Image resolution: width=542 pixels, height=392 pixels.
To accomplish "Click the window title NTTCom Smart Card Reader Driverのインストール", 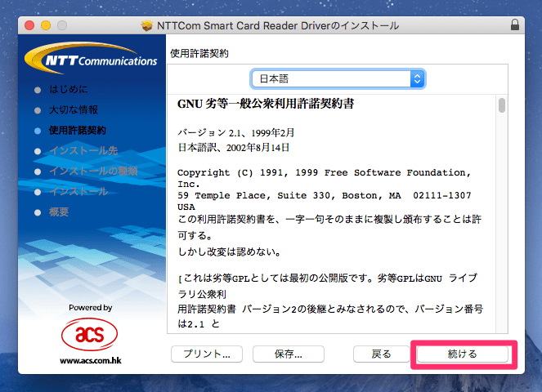I will tap(278, 25).
